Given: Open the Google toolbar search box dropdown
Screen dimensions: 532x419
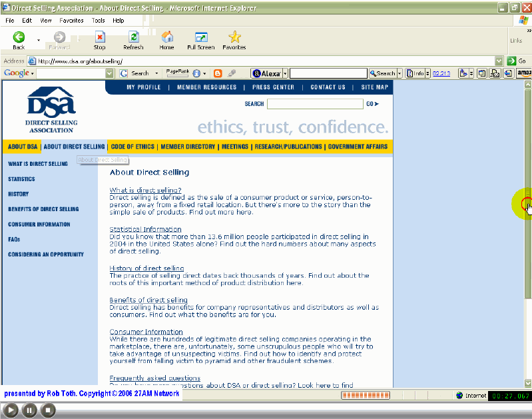Looking at the screenshot, I should (110, 73).
